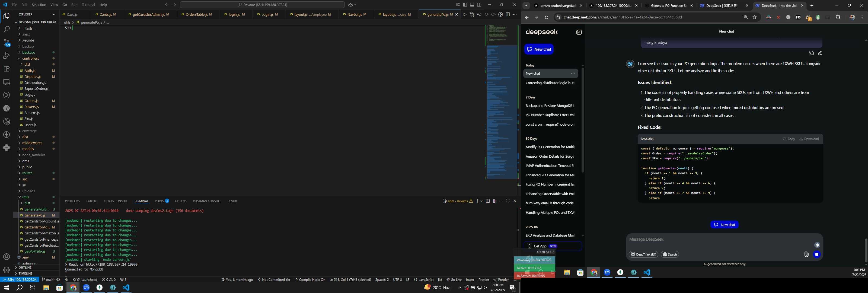This screenshot has height=293, width=868.
Task: Kill the terminal with the trash icon
Action: coord(494,201)
